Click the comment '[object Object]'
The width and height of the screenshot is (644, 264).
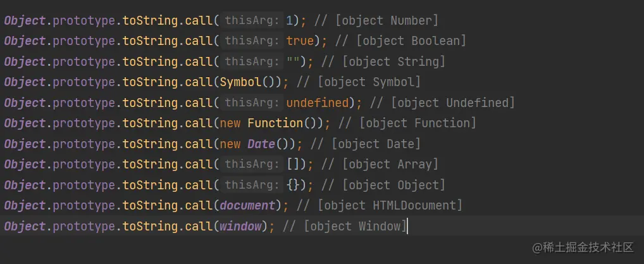click(x=394, y=185)
